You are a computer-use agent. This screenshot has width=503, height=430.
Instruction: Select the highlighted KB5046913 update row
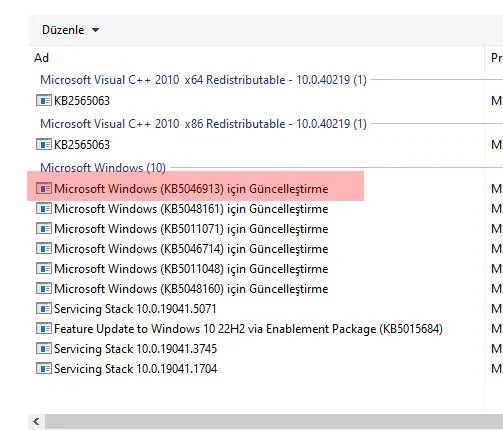[195, 186]
